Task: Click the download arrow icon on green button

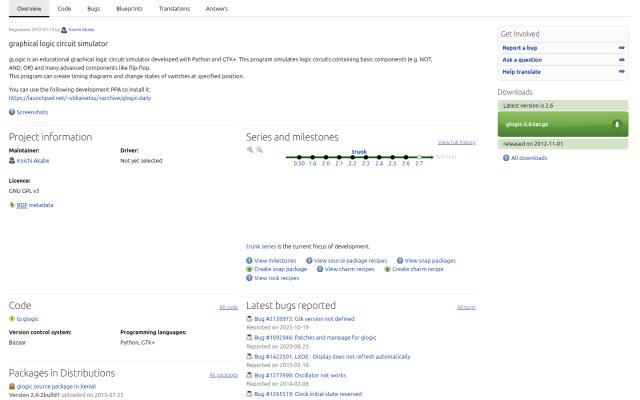Action: click(x=617, y=124)
